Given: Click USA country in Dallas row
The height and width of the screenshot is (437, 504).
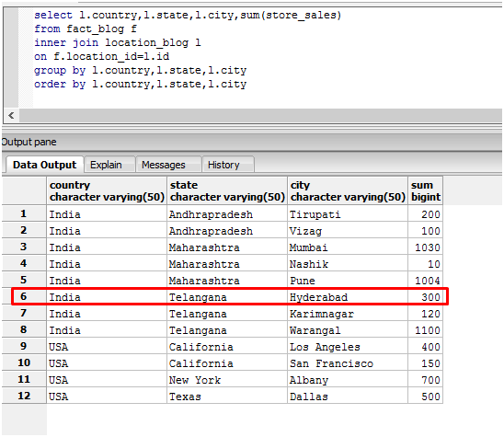Looking at the screenshot, I should click(107, 396).
